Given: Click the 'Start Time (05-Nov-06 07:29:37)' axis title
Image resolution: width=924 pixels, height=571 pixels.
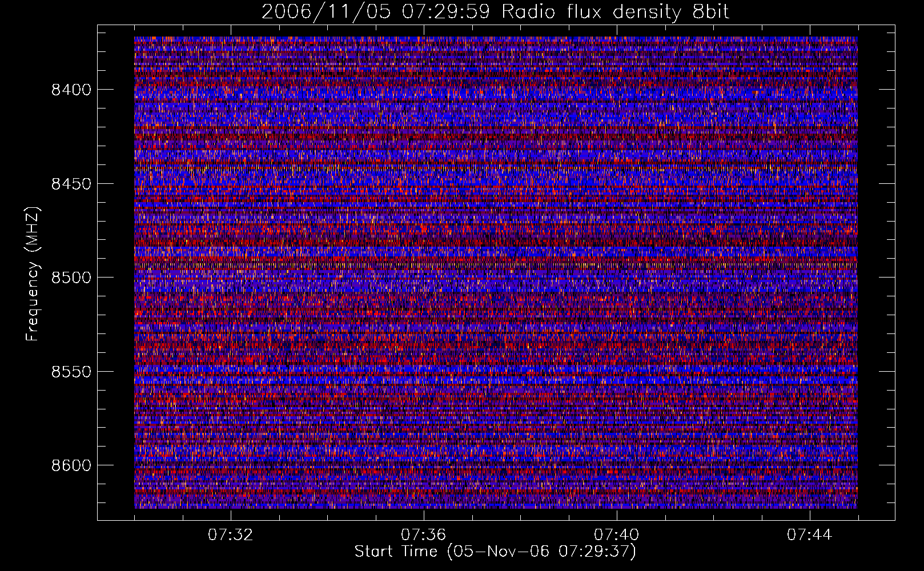Looking at the screenshot, I should [x=495, y=552].
